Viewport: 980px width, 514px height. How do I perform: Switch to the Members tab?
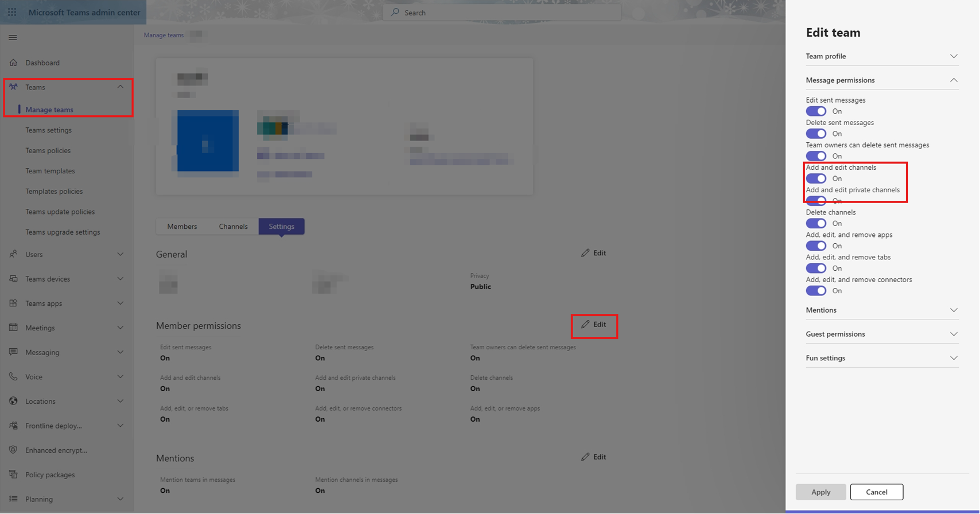[182, 227]
